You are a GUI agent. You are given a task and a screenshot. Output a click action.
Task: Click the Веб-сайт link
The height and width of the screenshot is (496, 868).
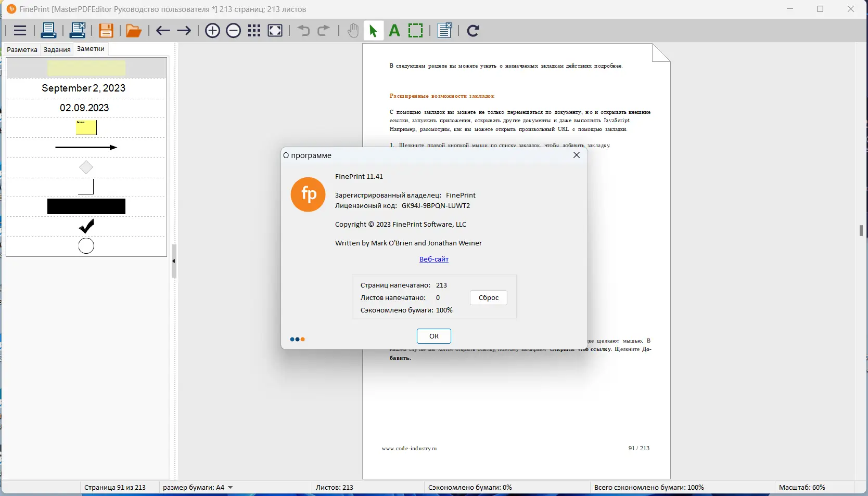click(x=434, y=259)
